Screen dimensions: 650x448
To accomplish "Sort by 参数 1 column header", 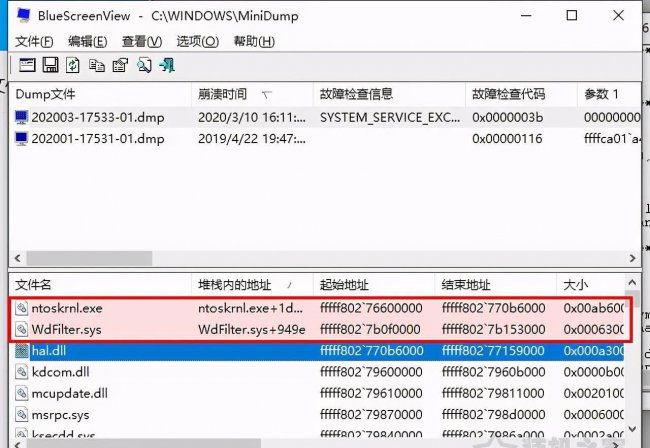I will [x=609, y=94].
